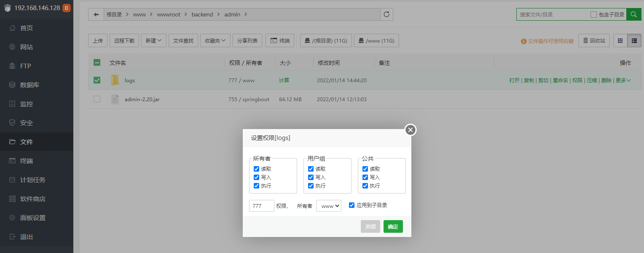The image size is (644, 253).
Task: Toggle public execute (执行) permission checkbox
Action: (x=365, y=186)
